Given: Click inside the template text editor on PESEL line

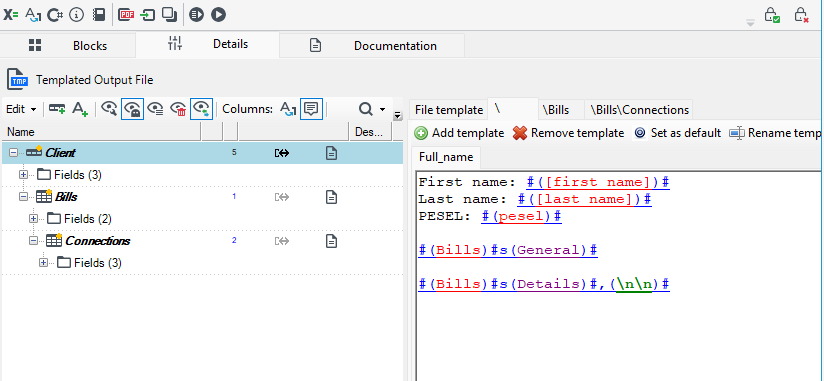Looking at the screenshot, I should click(x=490, y=217).
